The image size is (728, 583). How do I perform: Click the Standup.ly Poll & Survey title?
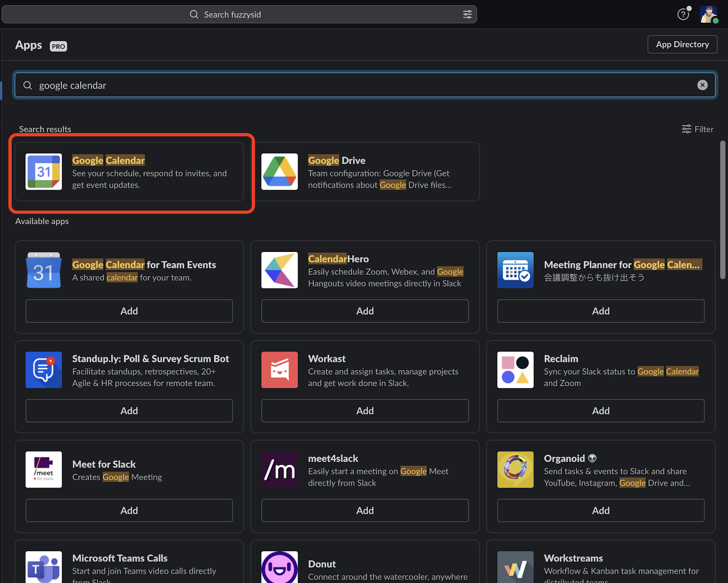151,359
